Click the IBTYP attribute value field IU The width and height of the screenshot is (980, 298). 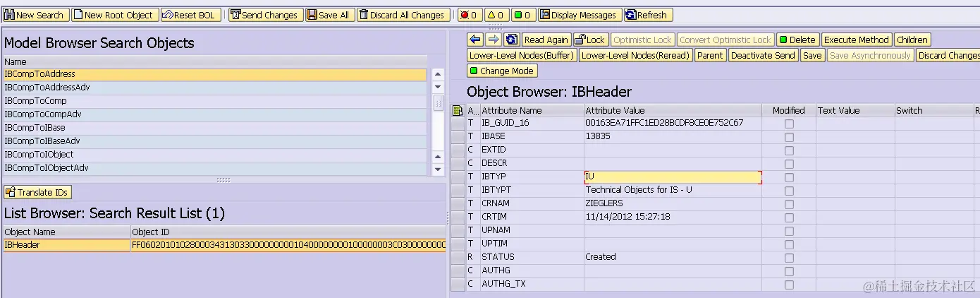673,177
